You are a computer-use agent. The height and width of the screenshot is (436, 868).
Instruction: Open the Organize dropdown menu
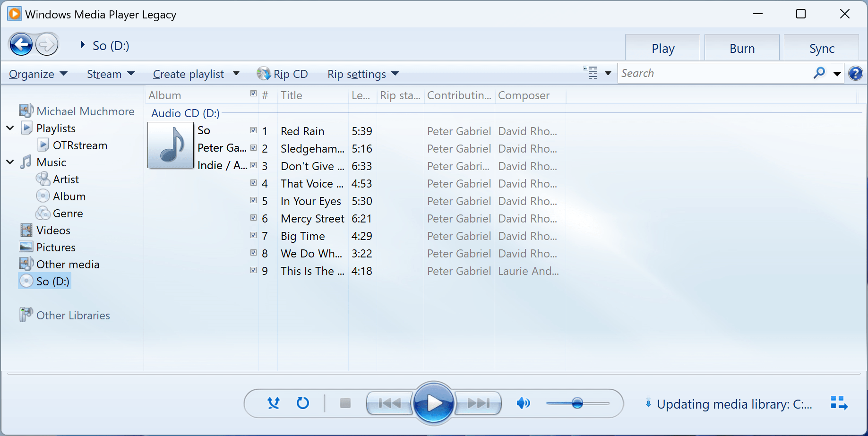38,74
